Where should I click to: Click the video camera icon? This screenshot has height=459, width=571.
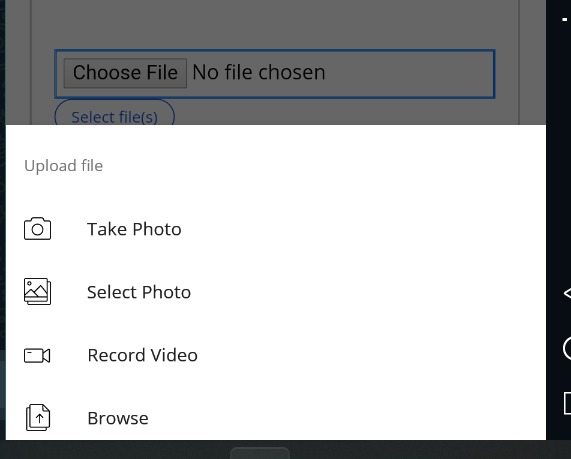tap(37, 355)
